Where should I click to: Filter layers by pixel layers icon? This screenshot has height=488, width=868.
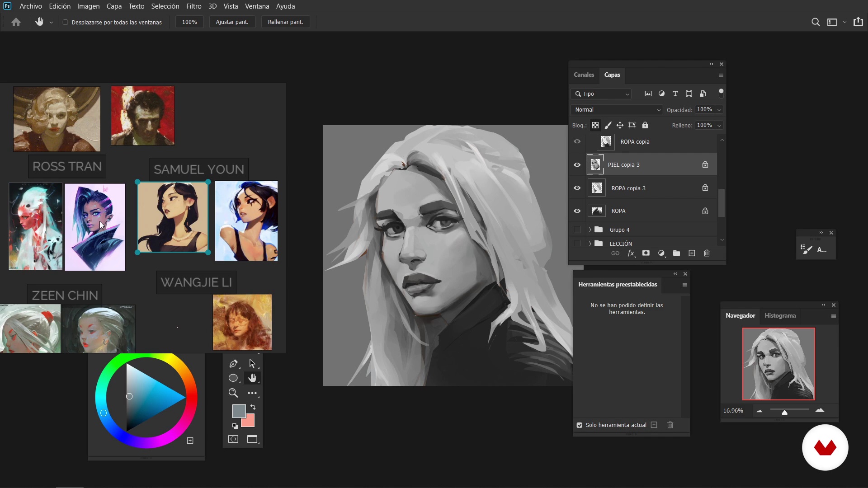click(x=648, y=94)
